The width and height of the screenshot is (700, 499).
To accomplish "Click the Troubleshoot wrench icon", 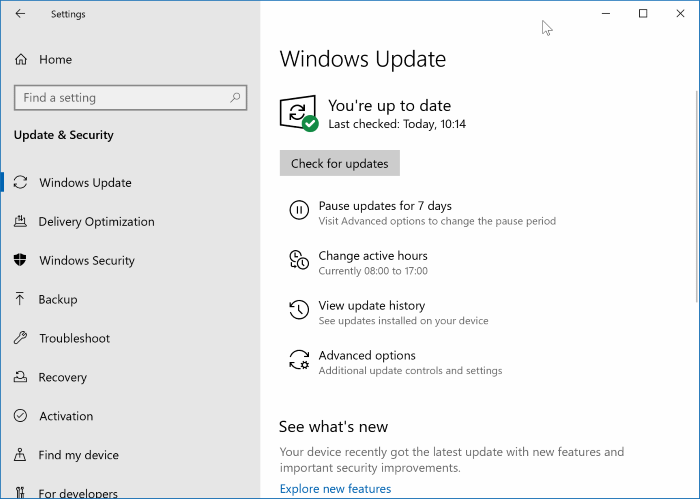I will click(x=20, y=338).
